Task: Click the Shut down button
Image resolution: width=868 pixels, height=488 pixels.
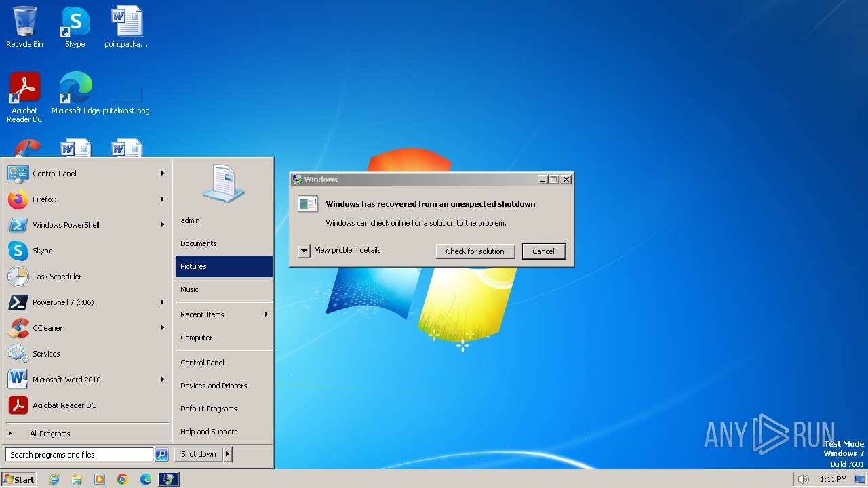Action: pyautogui.click(x=199, y=454)
